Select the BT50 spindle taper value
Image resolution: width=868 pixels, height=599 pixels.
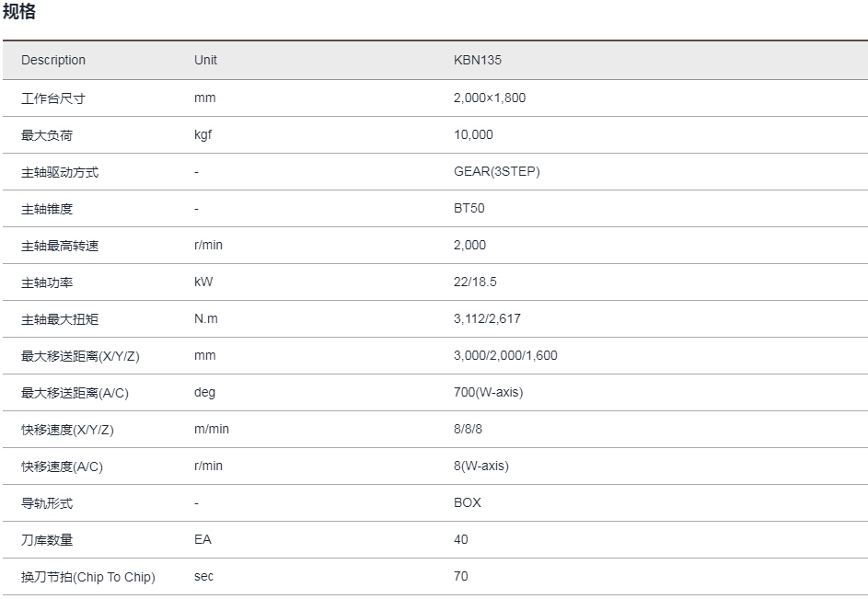pos(469,208)
